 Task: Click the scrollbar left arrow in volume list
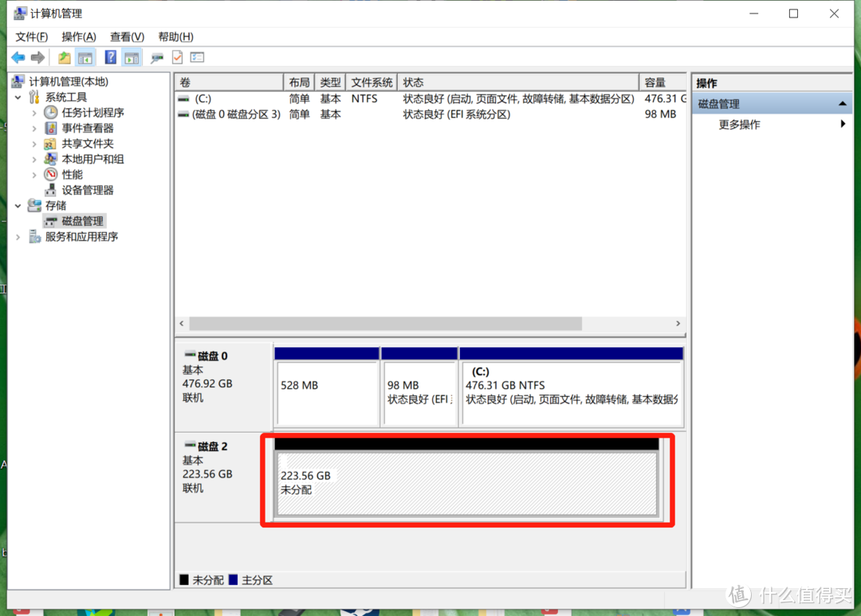coord(182,324)
